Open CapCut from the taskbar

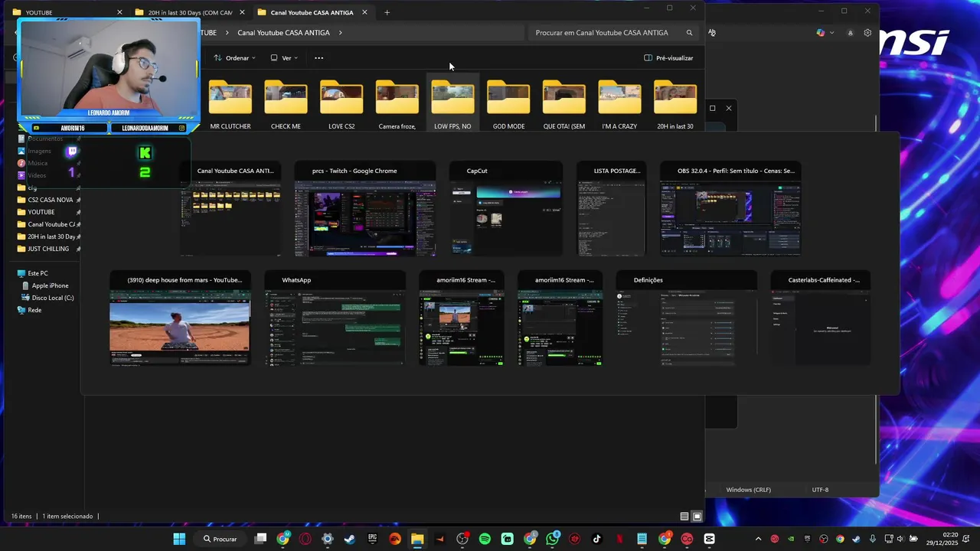point(709,539)
